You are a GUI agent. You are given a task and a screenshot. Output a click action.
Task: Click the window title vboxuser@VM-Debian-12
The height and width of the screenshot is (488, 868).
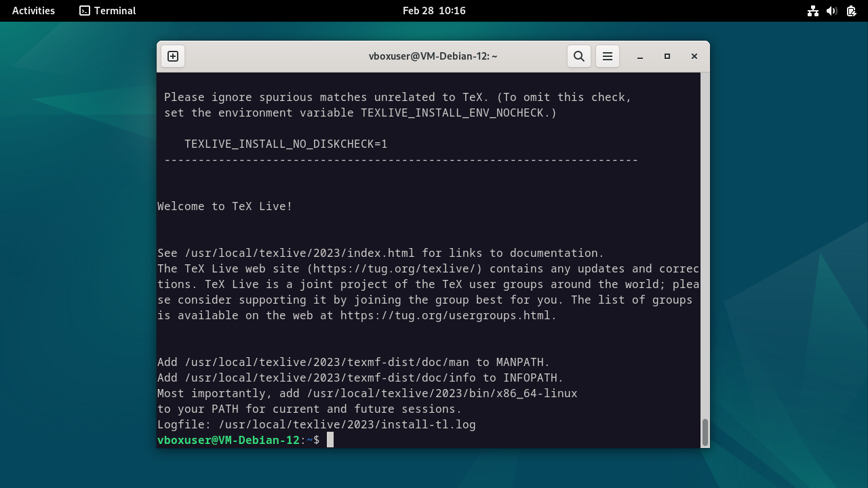tap(433, 56)
